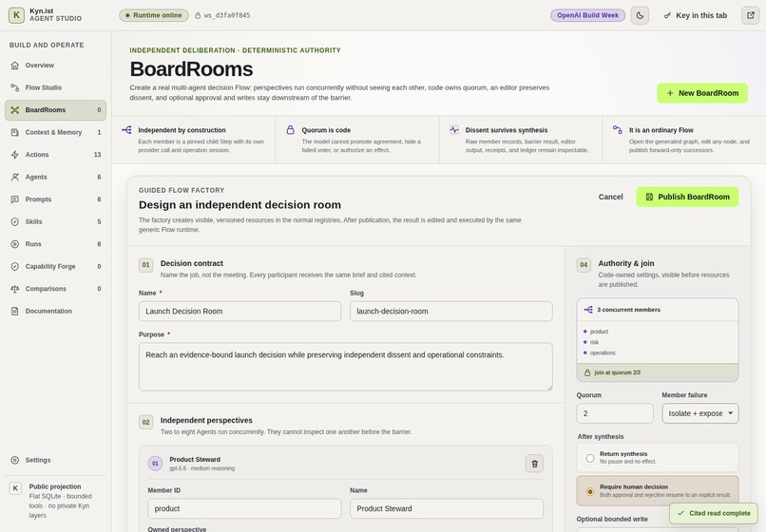Screen dimensions: 766x532
Task: Click the 01 member badge of Product Steward
Action: point(155,464)
